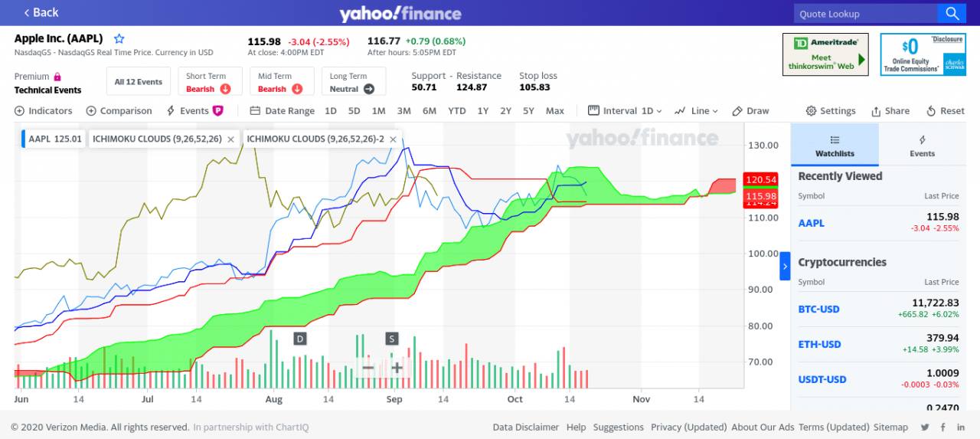Screen dimensions: 980x439
Task: Switch to the Events tab
Action: coord(922,146)
